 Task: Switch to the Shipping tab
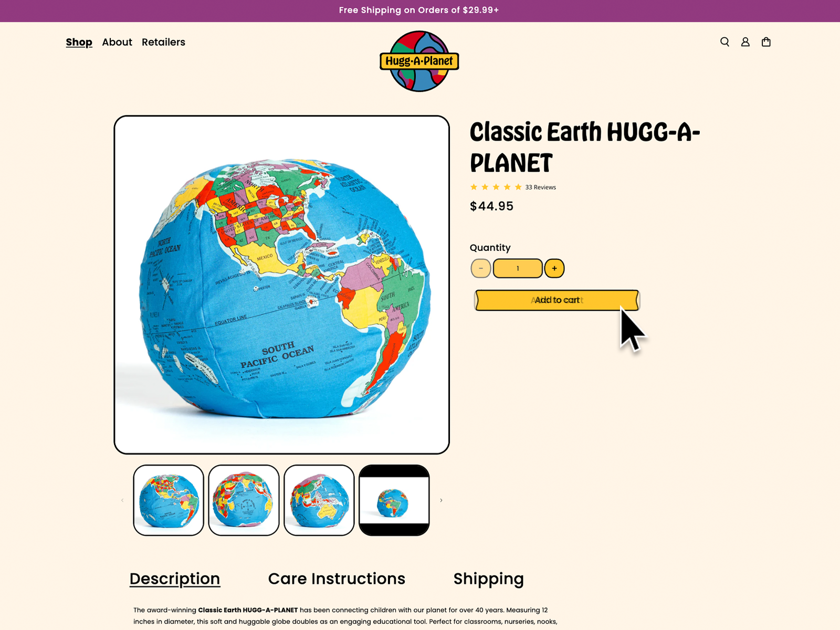click(488, 579)
